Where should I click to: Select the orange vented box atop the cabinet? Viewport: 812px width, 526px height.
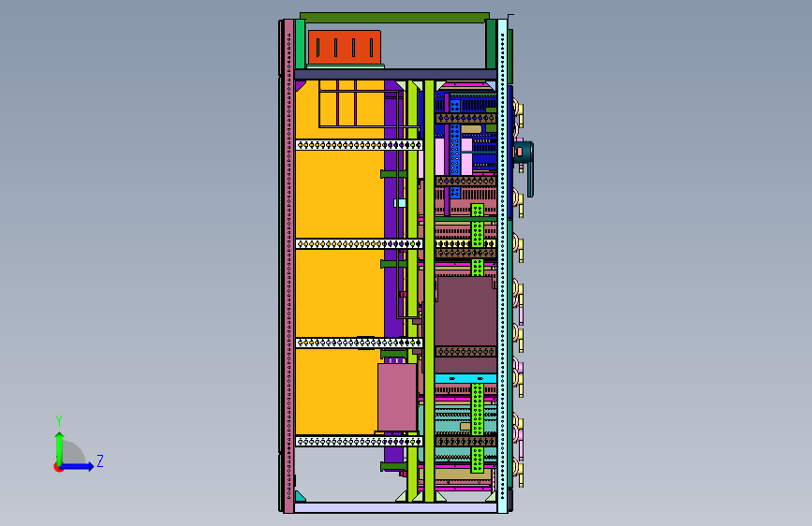[x=345, y=47]
